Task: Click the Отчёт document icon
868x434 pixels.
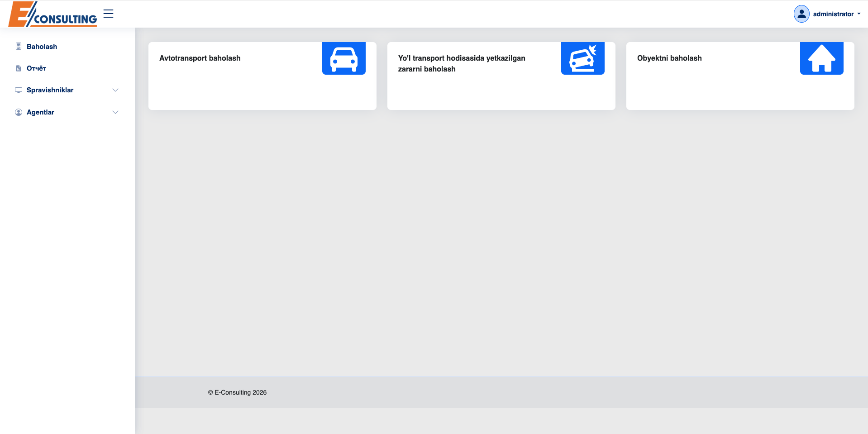Action: 19,68
